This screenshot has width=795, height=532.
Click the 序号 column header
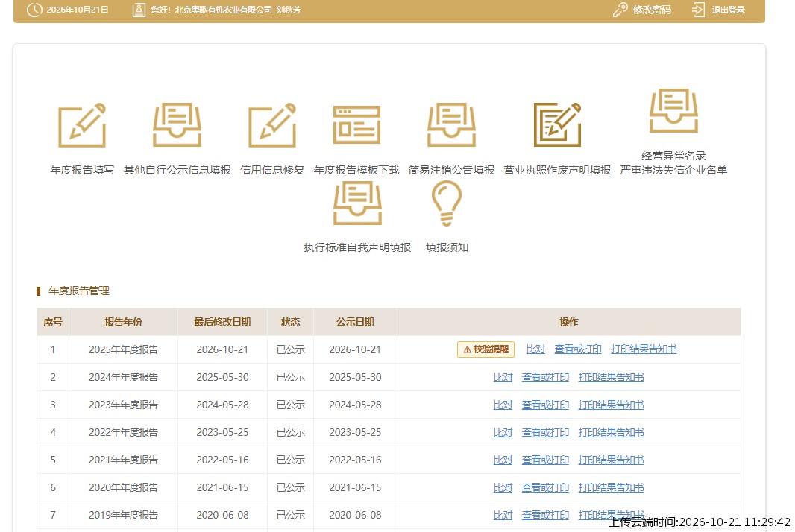(x=53, y=322)
